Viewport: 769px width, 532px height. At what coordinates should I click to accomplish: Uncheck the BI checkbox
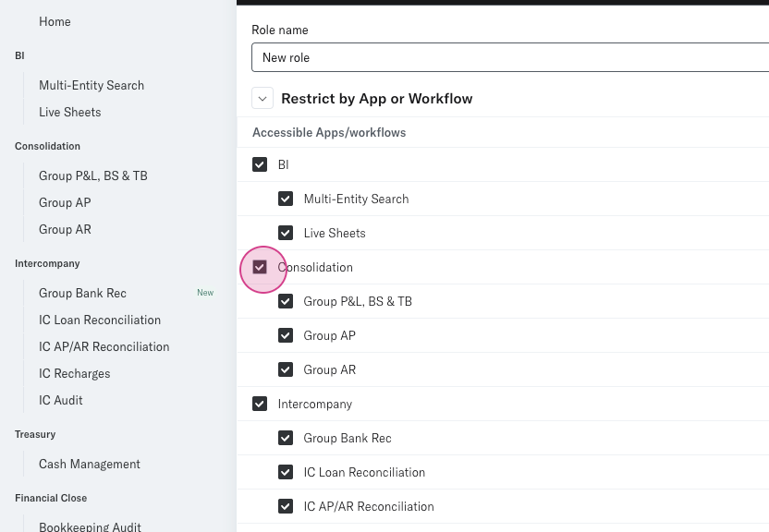260,164
